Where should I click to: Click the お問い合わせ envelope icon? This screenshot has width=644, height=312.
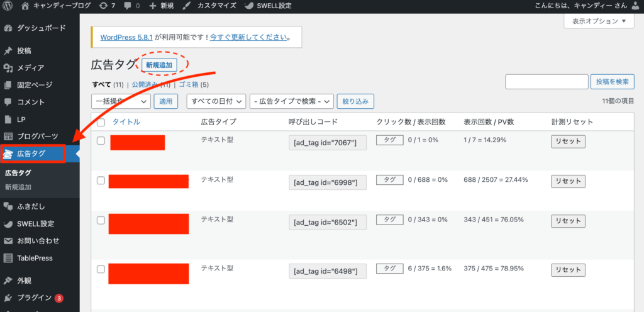point(8,241)
